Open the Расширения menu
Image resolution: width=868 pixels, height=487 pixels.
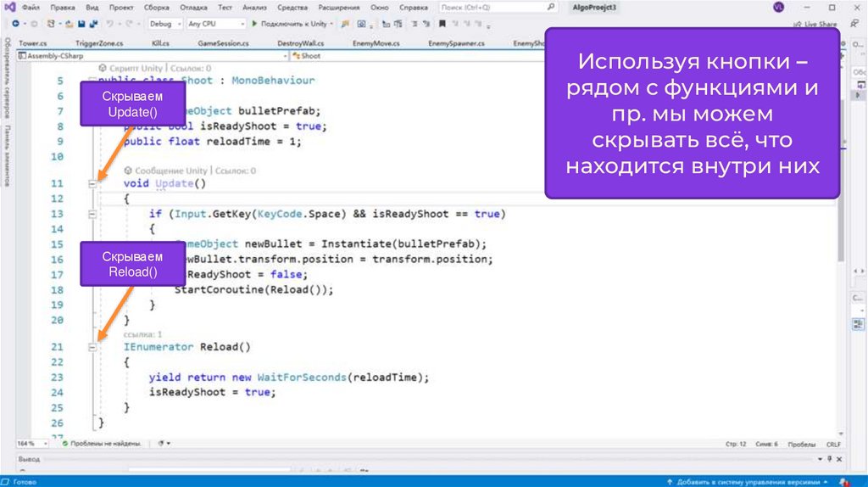(x=339, y=7)
